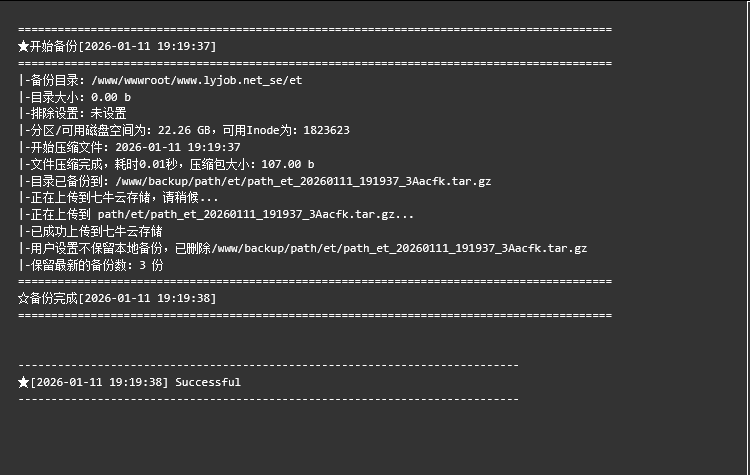Screen dimensions: 750x475
Task: Click the backup directory path /www/wwwroot/www.lyjob.net_se/et
Action: pos(196,80)
